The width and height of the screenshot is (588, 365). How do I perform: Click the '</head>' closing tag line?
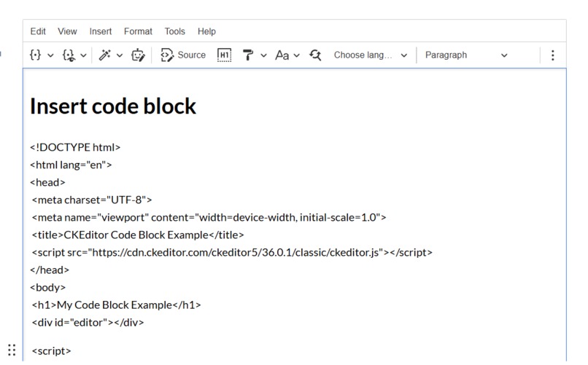(x=50, y=270)
